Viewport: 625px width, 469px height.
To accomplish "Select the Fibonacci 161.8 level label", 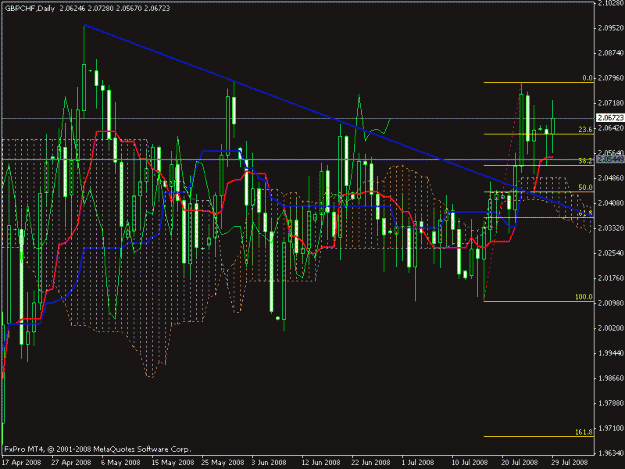I will (584, 432).
